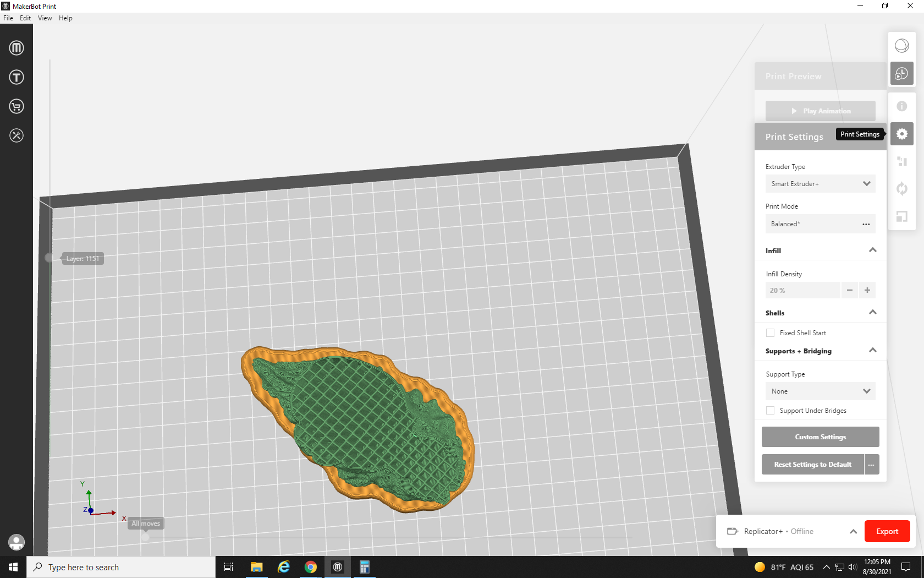Open the View menu
This screenshot has height=578, width=924.
pos(45,18)
